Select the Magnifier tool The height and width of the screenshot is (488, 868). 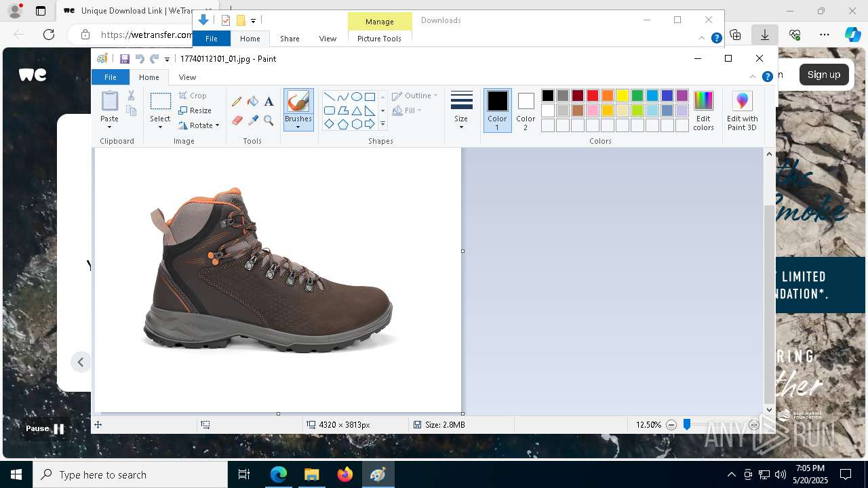(269, 121)
